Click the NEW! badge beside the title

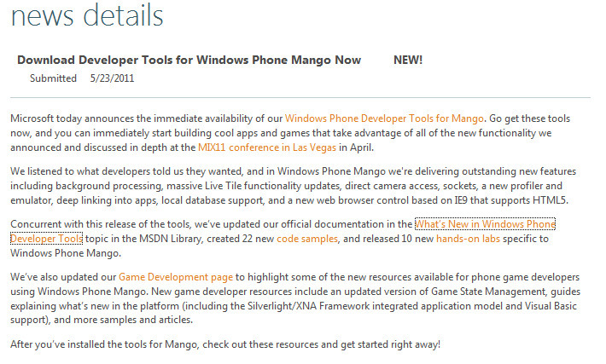coord(408,61)
